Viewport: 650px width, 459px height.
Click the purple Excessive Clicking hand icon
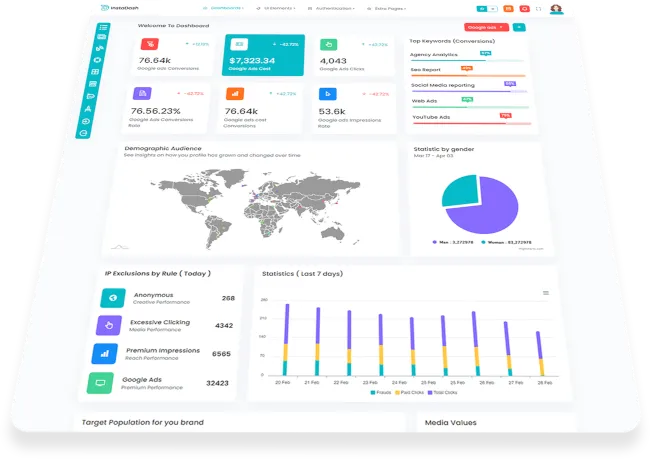pos(109,325)
